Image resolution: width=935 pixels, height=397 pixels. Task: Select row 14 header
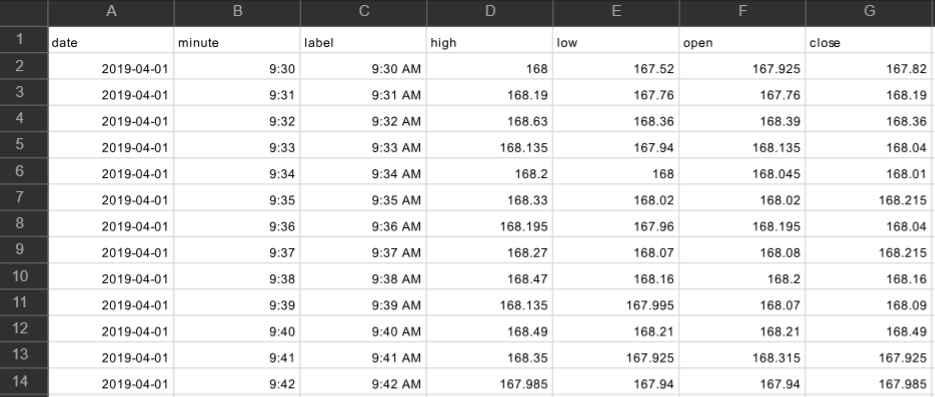(x=24, y=381)
